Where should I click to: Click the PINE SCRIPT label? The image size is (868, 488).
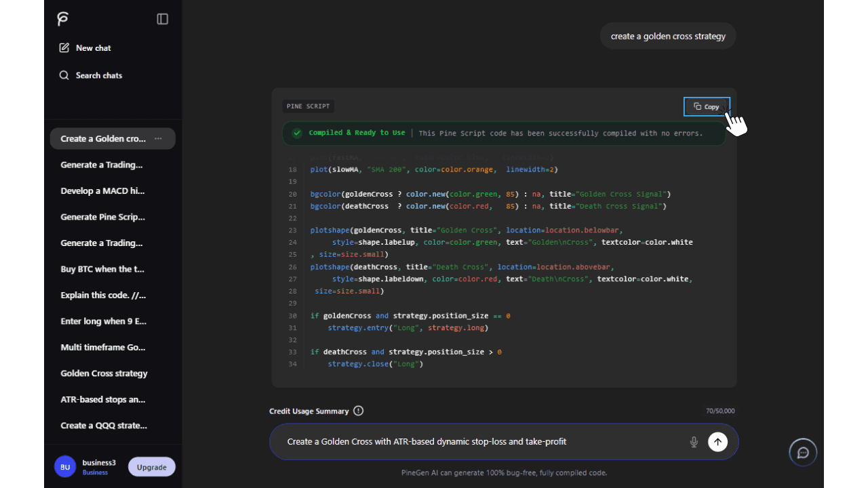[x=308, y=106]
